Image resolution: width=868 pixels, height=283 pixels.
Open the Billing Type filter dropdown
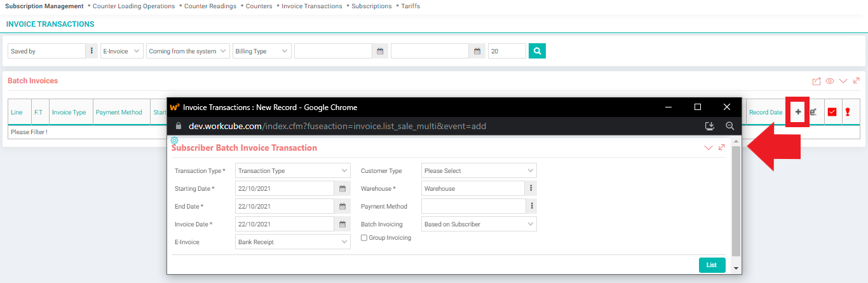[x=262, y=51]
